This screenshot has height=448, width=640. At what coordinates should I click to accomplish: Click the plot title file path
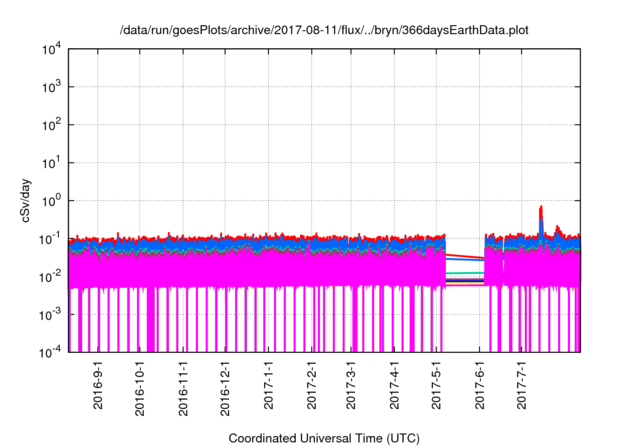point(324,30)
